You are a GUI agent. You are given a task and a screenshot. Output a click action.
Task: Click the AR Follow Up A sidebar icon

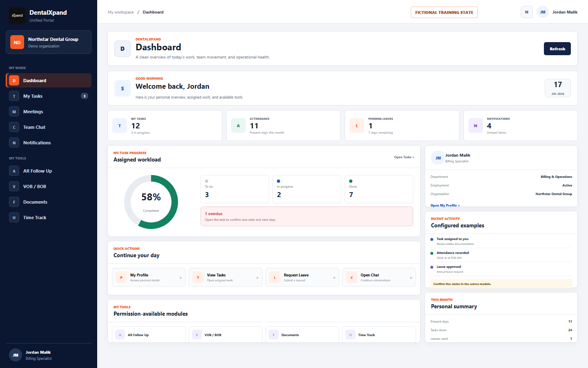[x=14, y=171]
